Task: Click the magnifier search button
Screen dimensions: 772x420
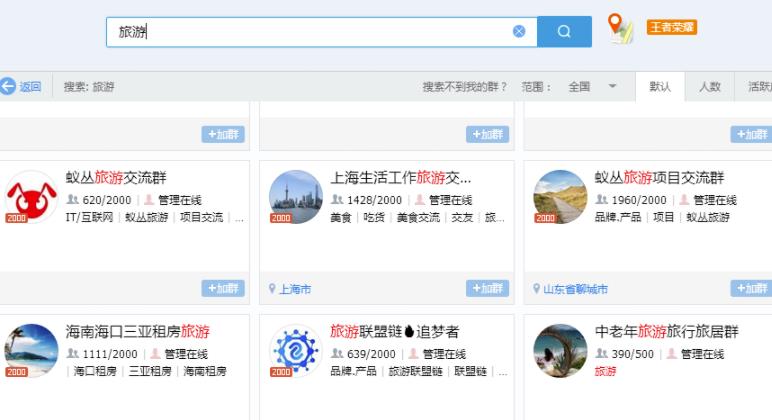Action: (564, 31)
